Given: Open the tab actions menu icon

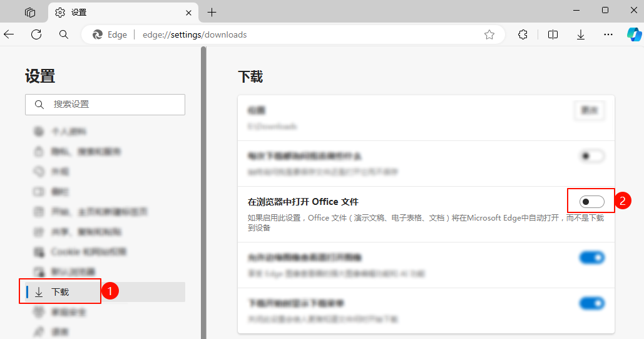Looking at the screenshot, I should (x=30, y=12).
